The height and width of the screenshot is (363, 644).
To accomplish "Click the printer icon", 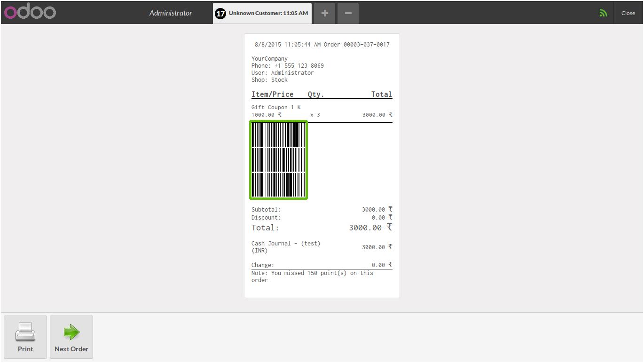I will click(x=25, y=332).
